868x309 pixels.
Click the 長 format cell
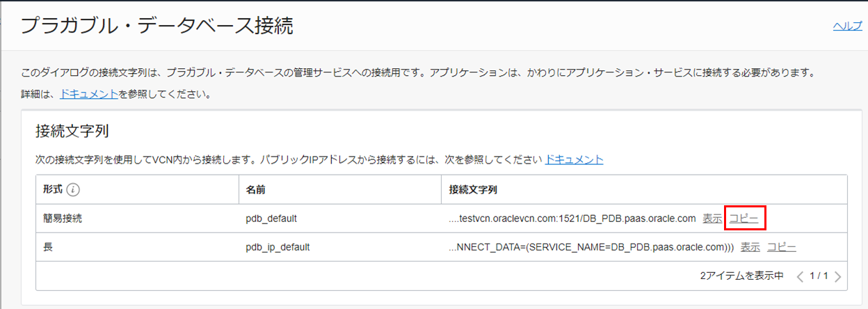point(48,247)
